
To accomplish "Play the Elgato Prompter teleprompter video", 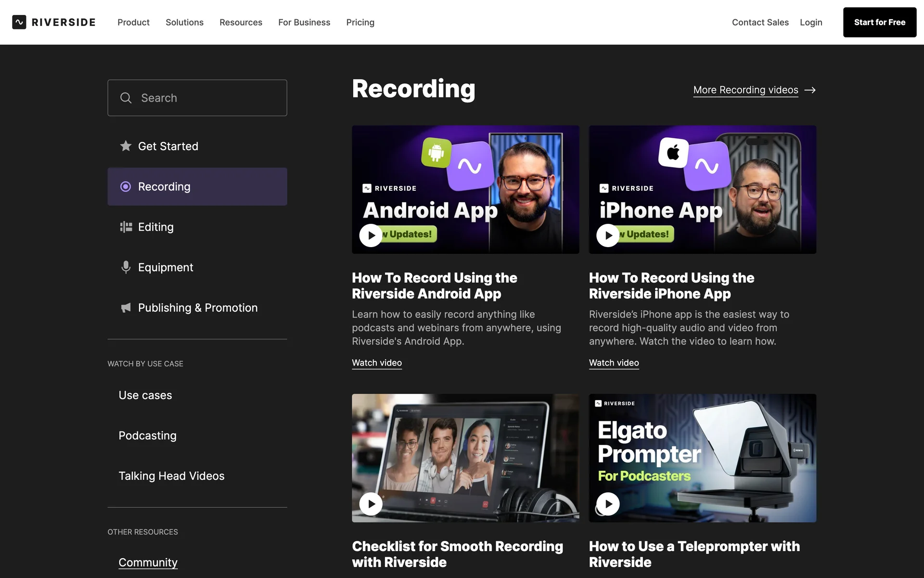I will click(608, 504).
